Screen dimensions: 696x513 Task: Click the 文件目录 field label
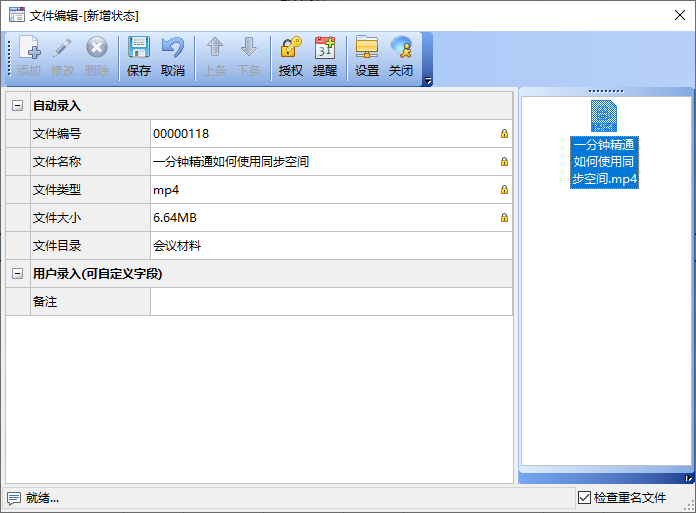[57, 245]
